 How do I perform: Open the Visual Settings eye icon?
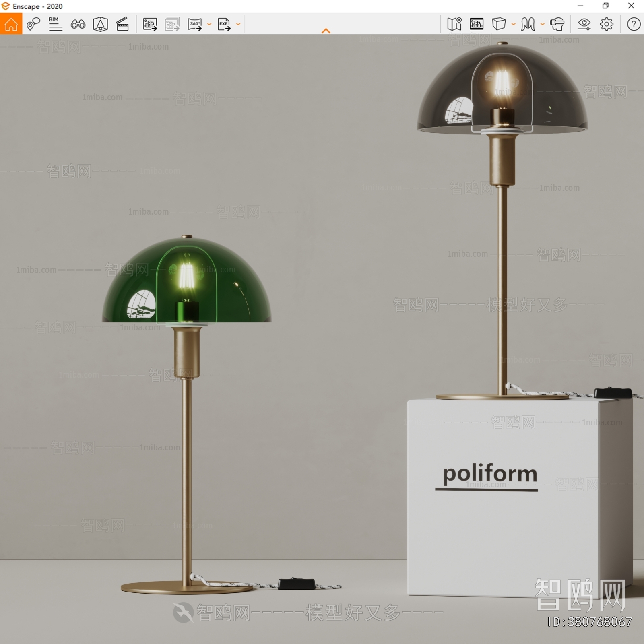click(584, 24)
